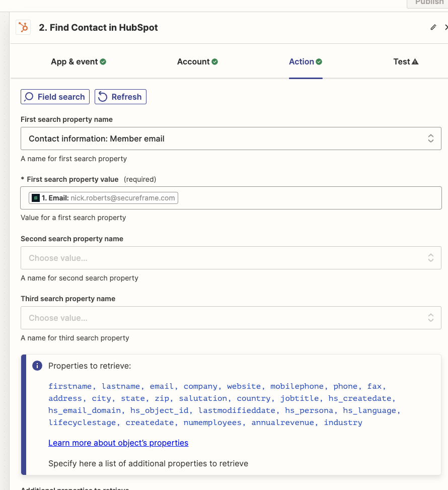
Task: Open First search property name dropdown
Action: click(x=231, y=138)
